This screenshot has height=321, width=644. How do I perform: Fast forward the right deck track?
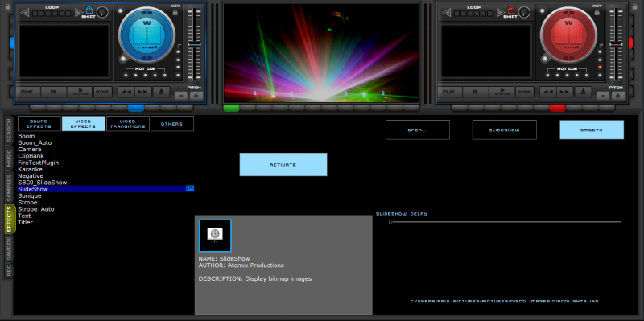point(565,92)
